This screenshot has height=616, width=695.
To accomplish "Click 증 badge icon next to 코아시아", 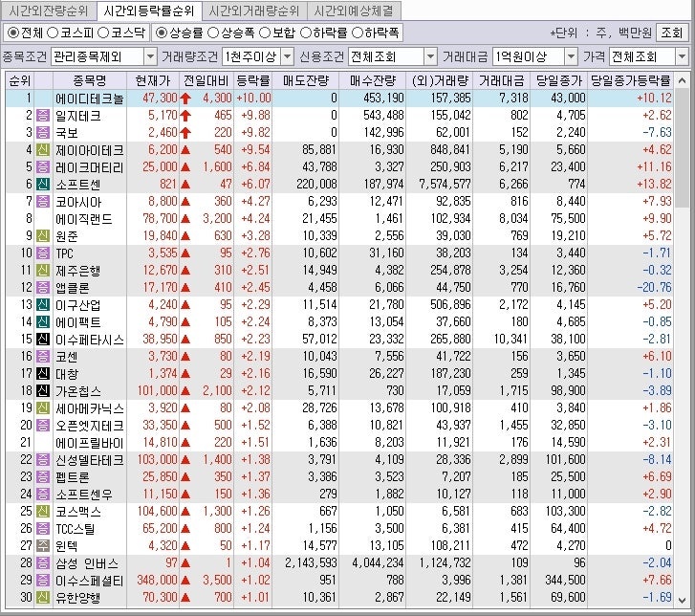I will pyautogui.click(x=43, y=201).
